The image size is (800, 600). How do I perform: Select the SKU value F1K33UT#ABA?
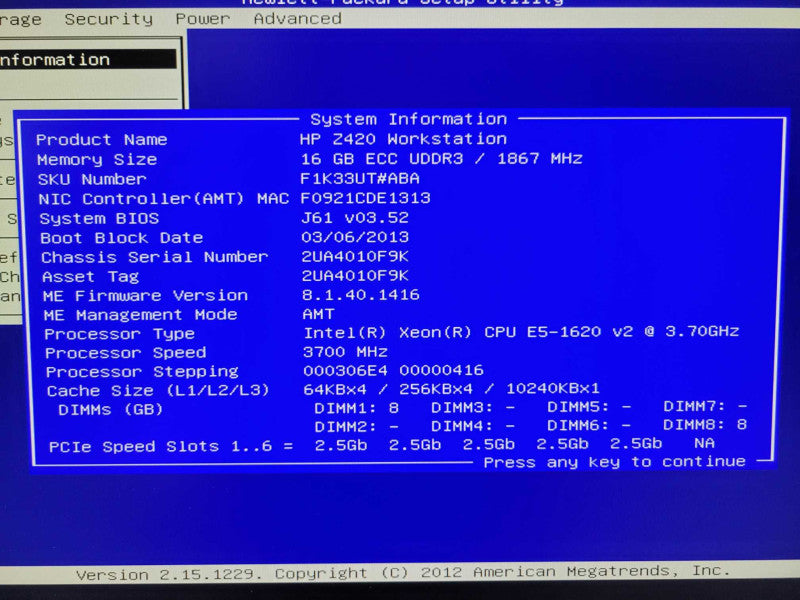click(x=360, y=179)
